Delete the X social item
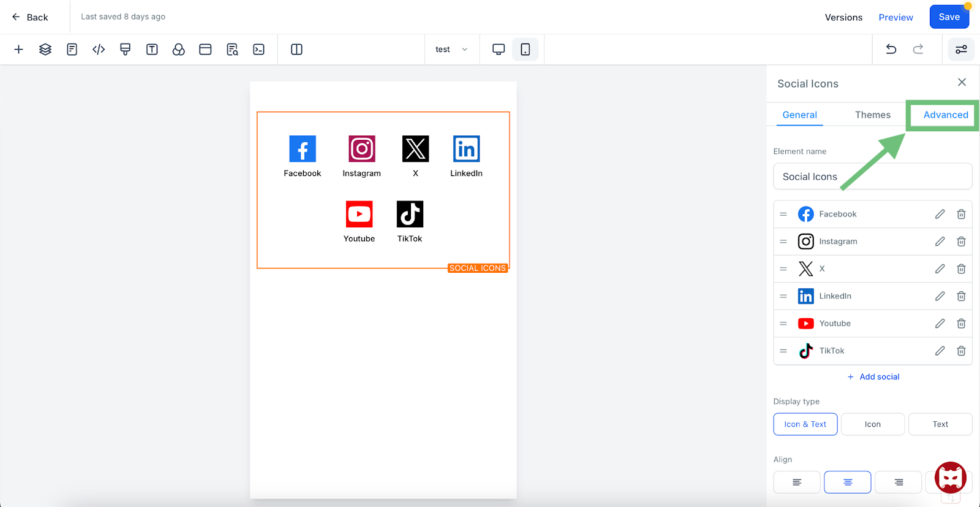The width and height of the screenshot is (980, 507). pyautogui.click(x=961, y=269)
